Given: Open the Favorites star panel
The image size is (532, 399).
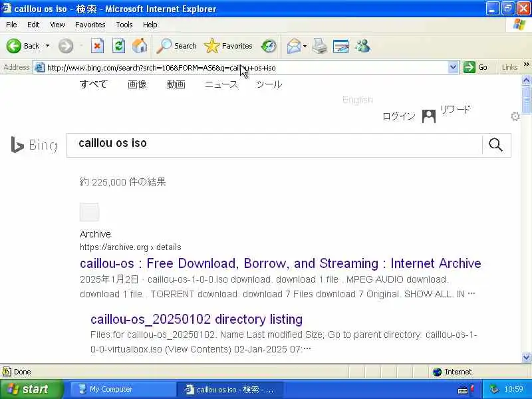Looking at the screenshot, I should coord(212,46).
